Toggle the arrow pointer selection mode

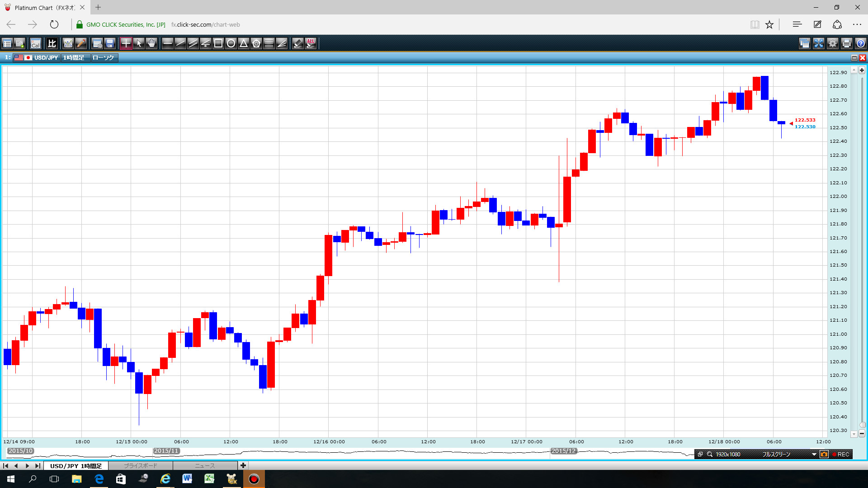139,43
